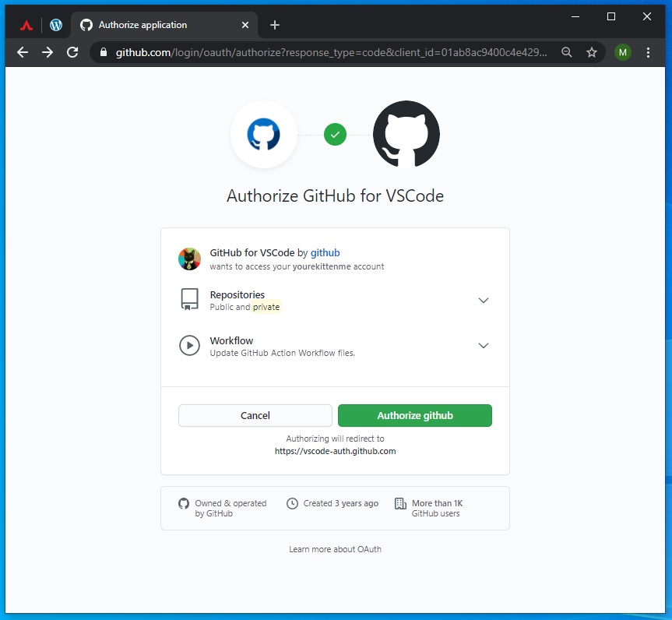Reload the page with refresh icon

click(72, 52)
